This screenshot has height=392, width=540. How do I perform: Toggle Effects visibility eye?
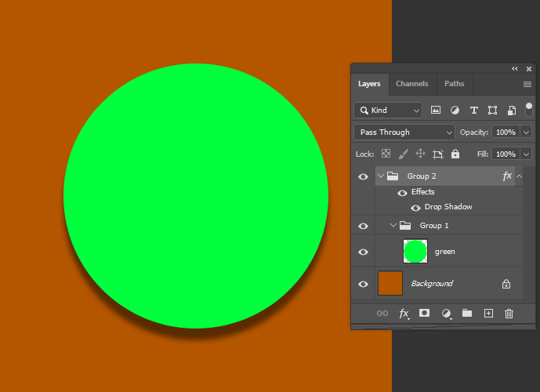pos(402,193)
